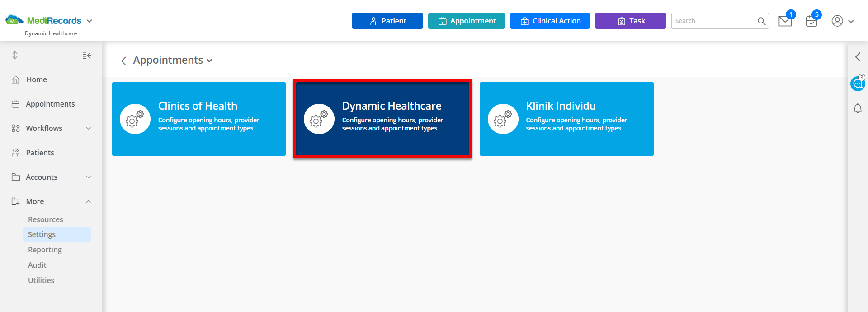Click the Appointment button in top bar
The width and height of the screenshot is (868, 312).
pyautogui.click(x=467, y=21)
